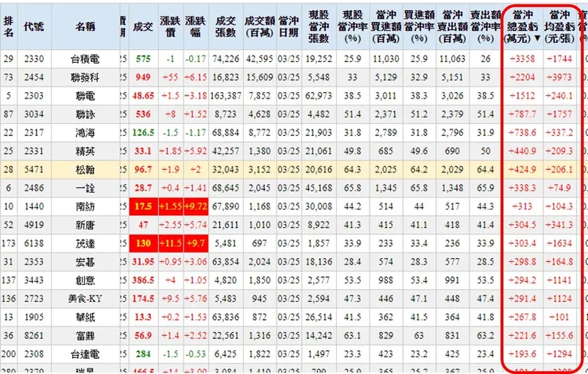Open stock name 鴻海

point(85,133)
